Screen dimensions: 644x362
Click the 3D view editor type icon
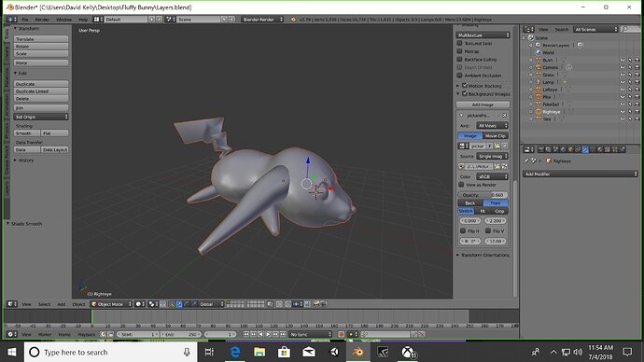[12, 304]
